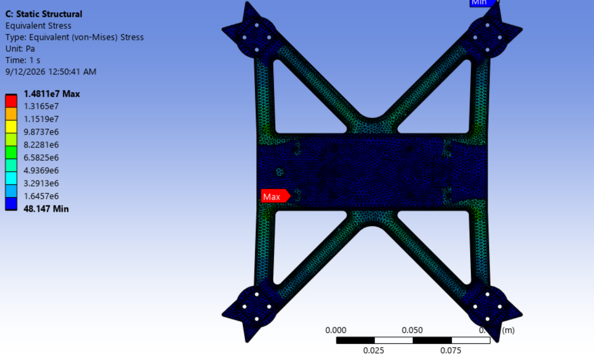Image resolution: width=594 pixels, height=364 pixels.
Task: Click the 0.075 scale ruler label
Action: point(451,350)
